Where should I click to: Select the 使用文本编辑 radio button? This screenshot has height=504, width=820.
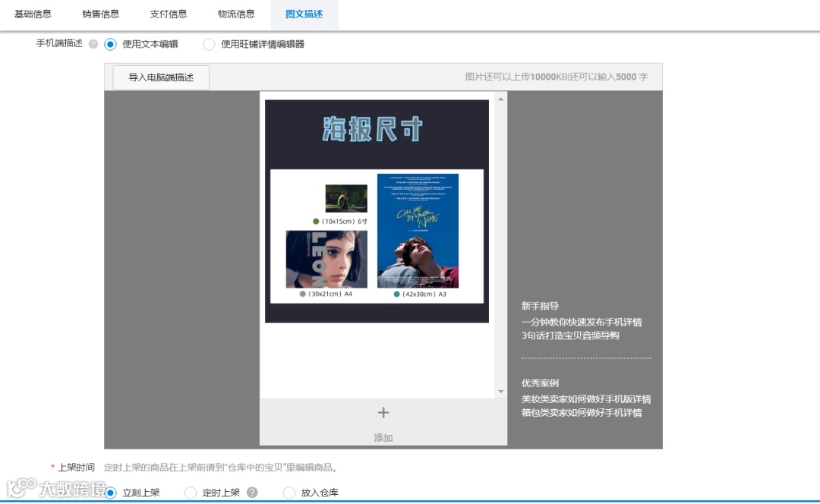coord(110,45)
